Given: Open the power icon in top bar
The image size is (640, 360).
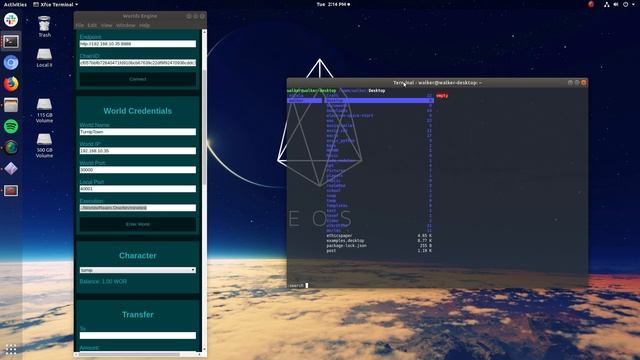Looking at the screenshot, I should (625, 4).
